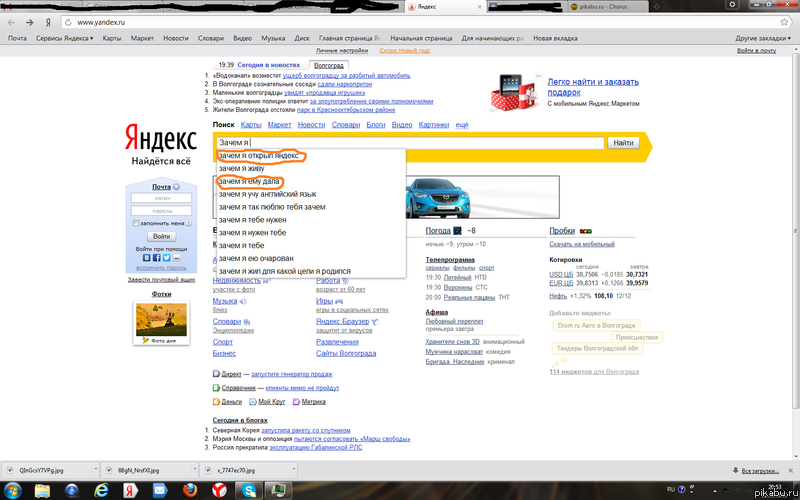
Task: Log in with VKontakte icon
Action: 147,258
